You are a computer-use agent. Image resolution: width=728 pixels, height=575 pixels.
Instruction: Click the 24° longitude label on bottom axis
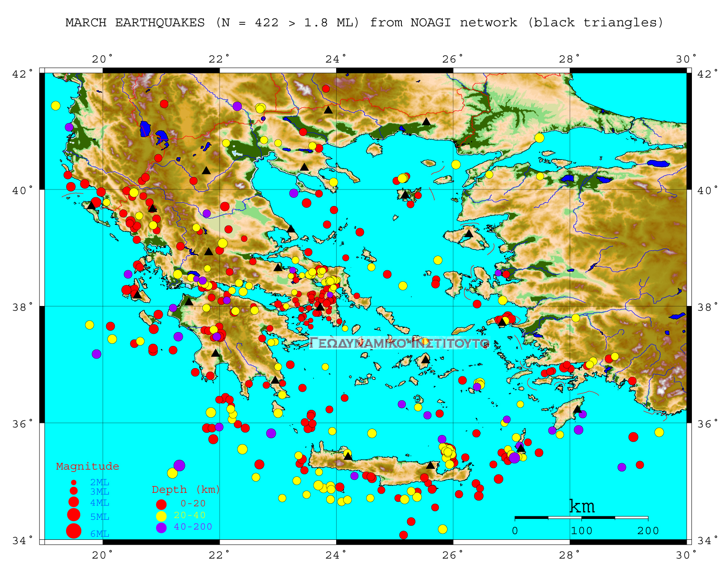click(x=336, y=555)
